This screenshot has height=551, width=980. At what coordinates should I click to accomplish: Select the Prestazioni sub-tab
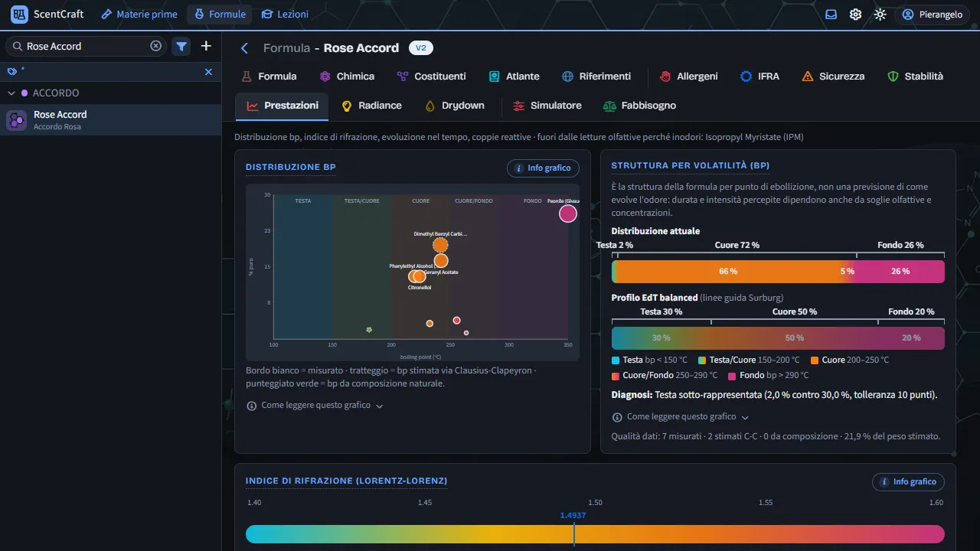[x=282, y=106]
